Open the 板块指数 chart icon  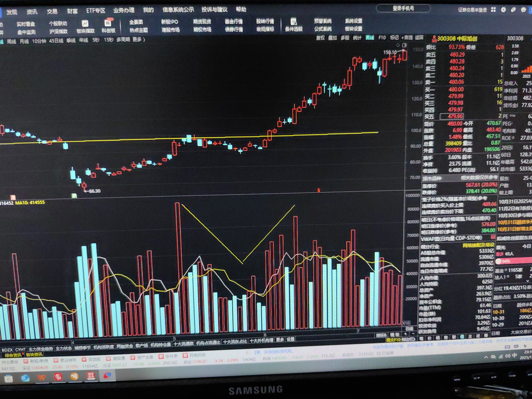pyautogui.click(x=85, y=24)
